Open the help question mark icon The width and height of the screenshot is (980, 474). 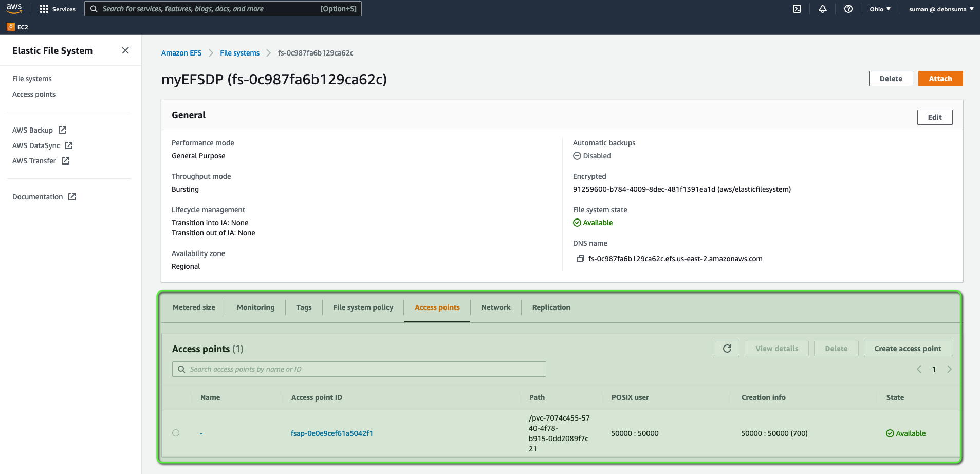[848, 9]
